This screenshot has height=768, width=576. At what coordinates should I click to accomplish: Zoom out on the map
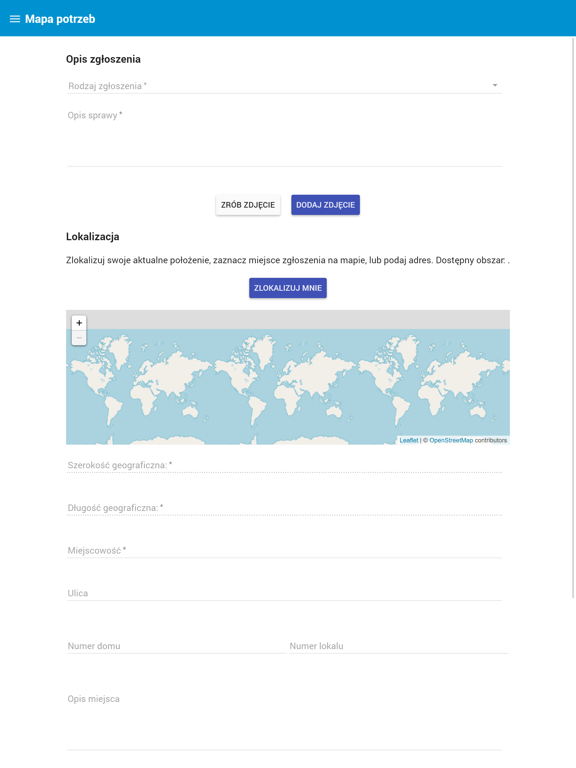click(79, 337)
